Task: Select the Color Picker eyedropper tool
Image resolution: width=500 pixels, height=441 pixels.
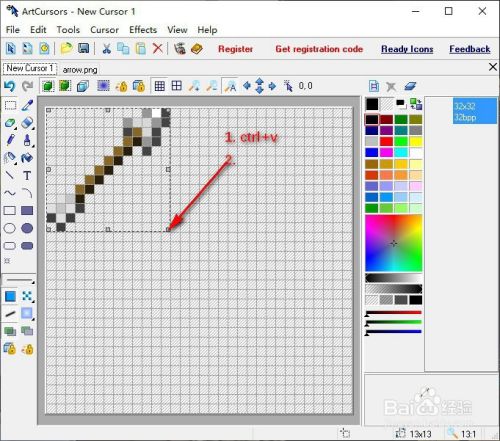Action: coord(27,106)
